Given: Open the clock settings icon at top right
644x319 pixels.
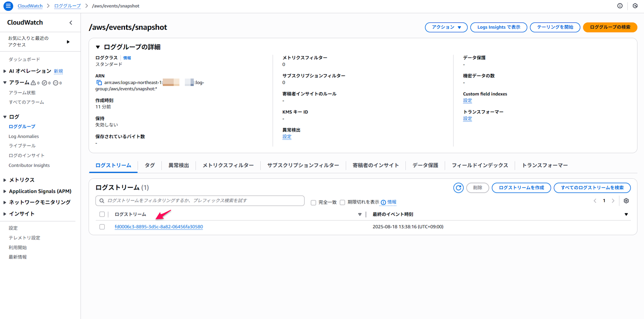Looking at the screenshot, I should 635,6.
